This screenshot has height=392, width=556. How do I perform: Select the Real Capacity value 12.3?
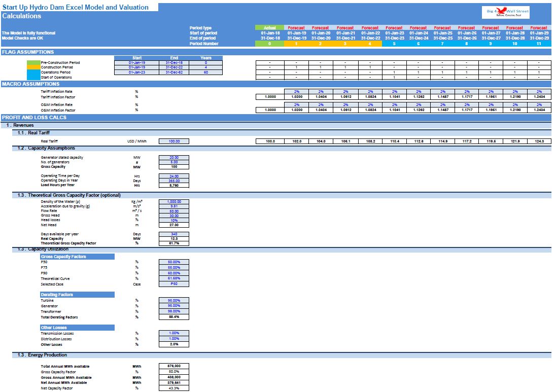173,238
